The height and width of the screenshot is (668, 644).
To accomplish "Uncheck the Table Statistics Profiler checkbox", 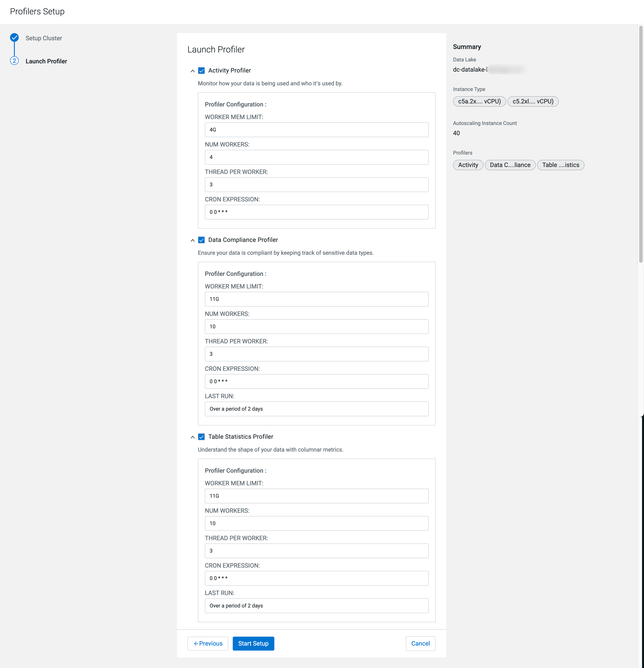I will point(201,437).
